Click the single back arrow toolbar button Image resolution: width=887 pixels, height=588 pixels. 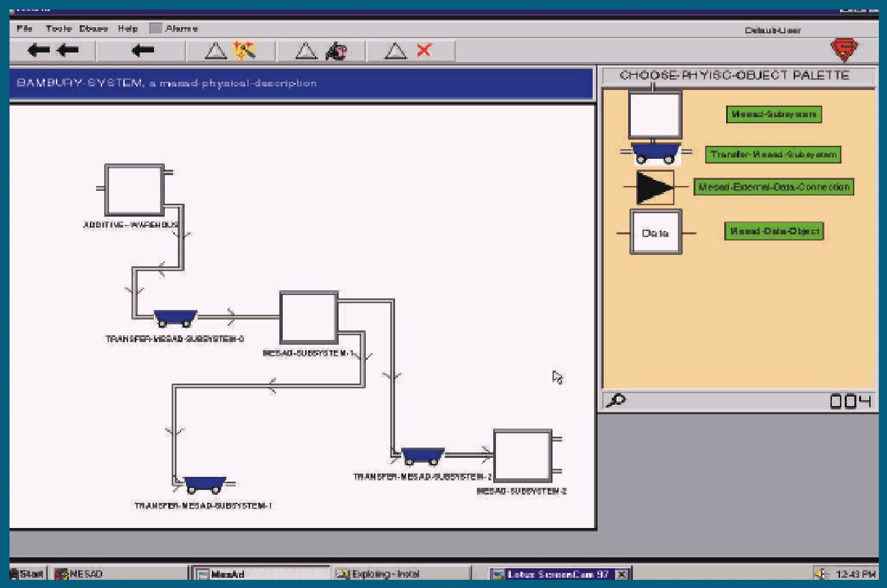pyautogui.click(x=142, y=50)
